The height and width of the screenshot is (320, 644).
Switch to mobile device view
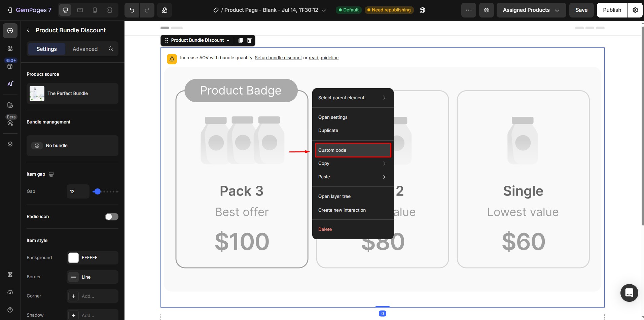95,10
